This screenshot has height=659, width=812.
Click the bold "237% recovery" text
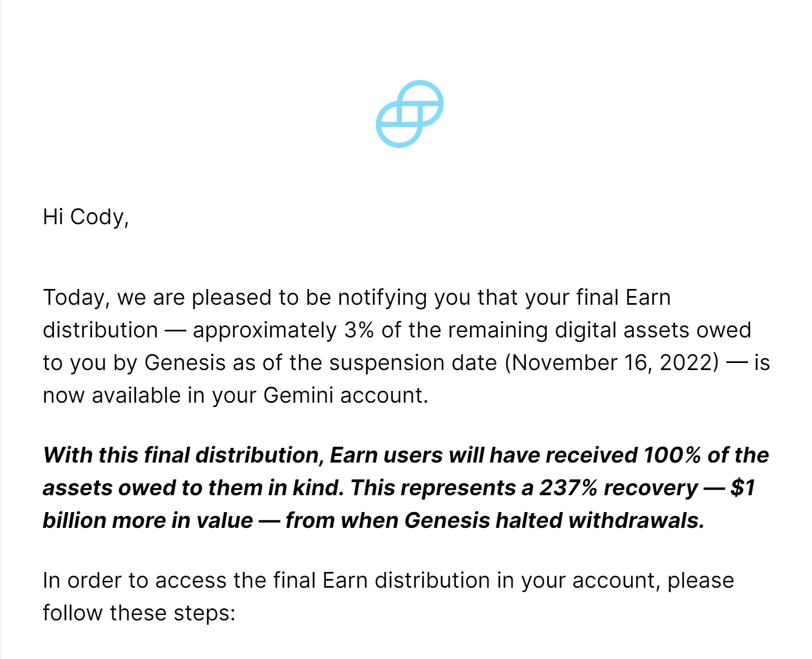pyautogui.click(x=618, y=488)
